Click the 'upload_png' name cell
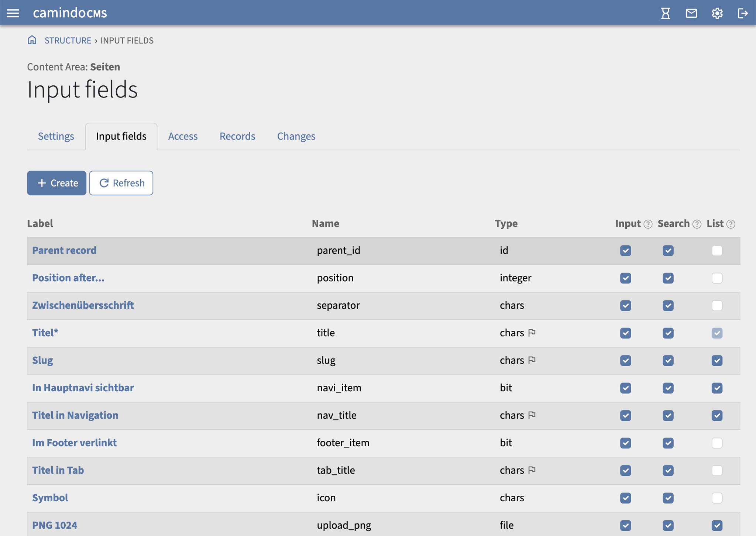The width and height of the screenshot is (756, 536). point(344,525)
